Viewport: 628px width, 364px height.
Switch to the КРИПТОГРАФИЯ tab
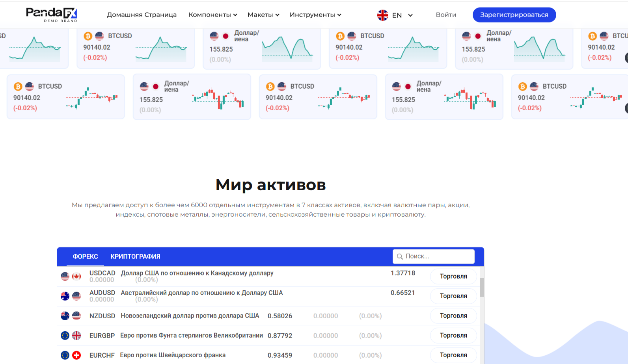135,256
